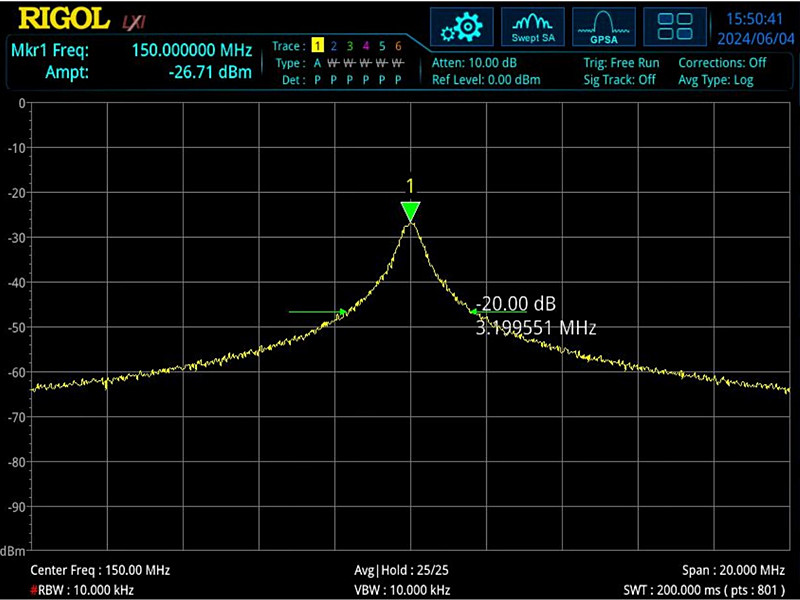Click the RBW : 10.000 kHz readout
Screen dimensions: 800x600
(x=82, y=590)
